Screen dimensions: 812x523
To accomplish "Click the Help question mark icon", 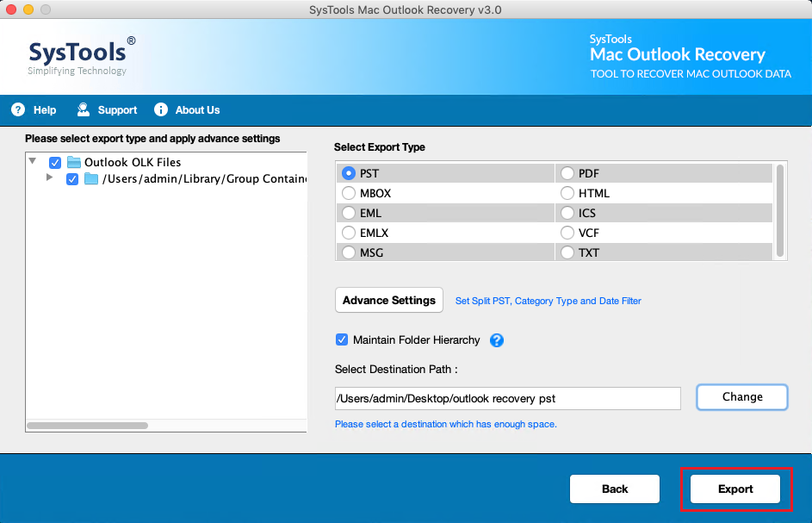I will (x=18, y=110).
